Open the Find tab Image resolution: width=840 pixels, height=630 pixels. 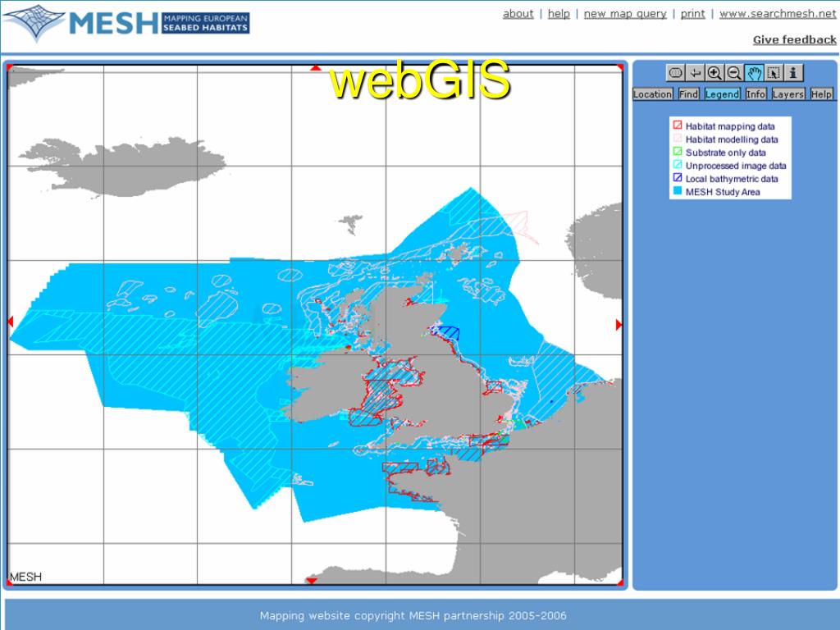688,94
